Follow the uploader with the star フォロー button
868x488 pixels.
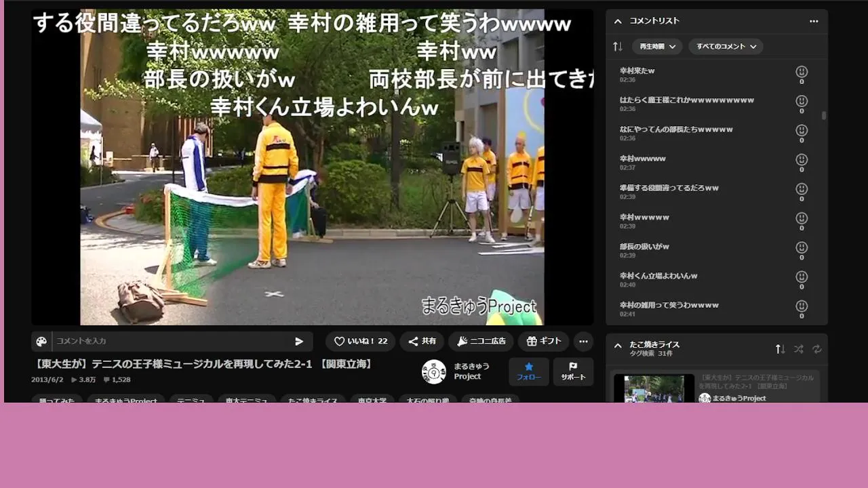pos(529,371)
